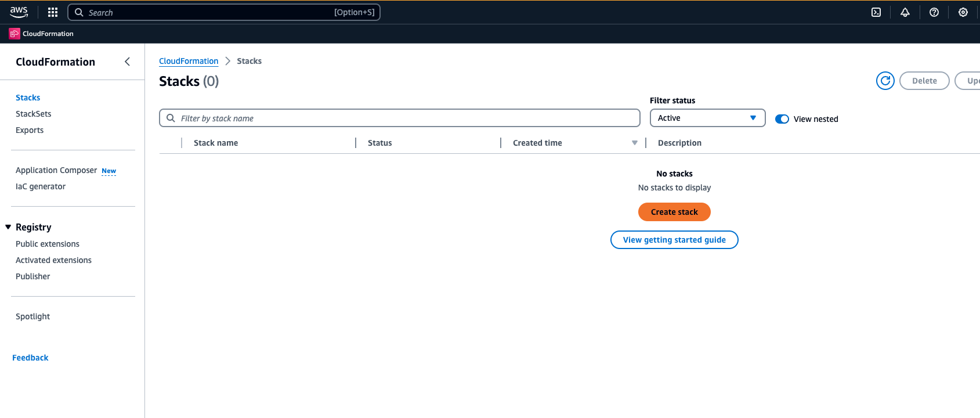Collapse the Registry section
The height and width of the screenshot is (418, 980).
click(x=8, y=227)
